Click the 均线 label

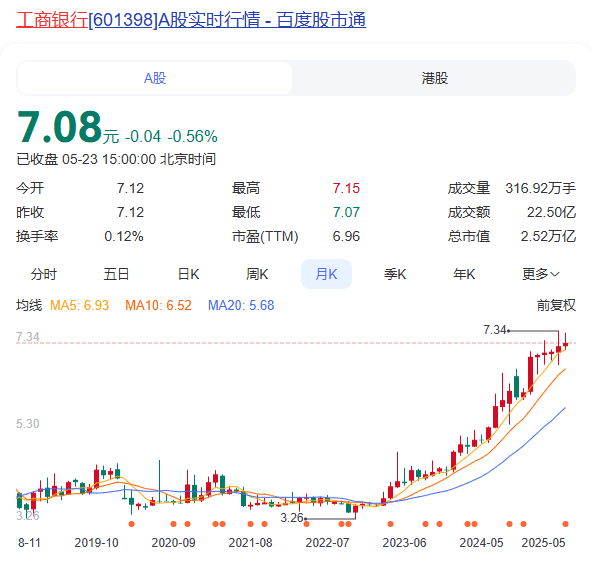29,305
